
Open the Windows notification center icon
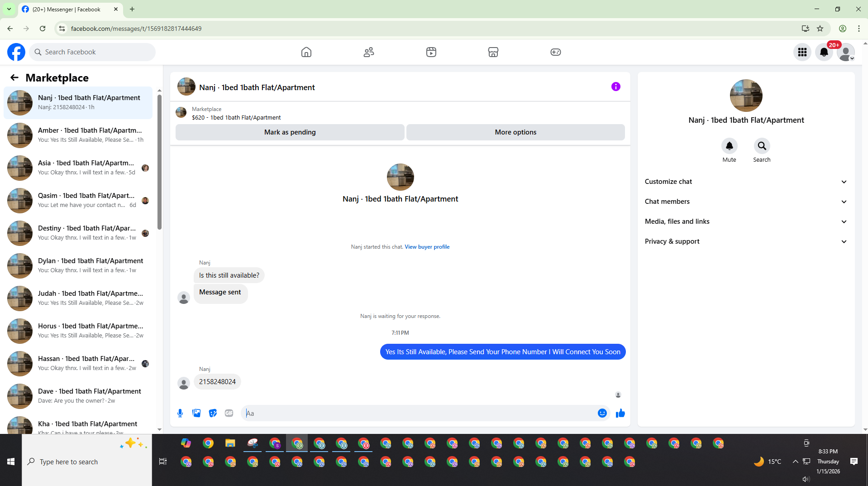tap(854, 462)
